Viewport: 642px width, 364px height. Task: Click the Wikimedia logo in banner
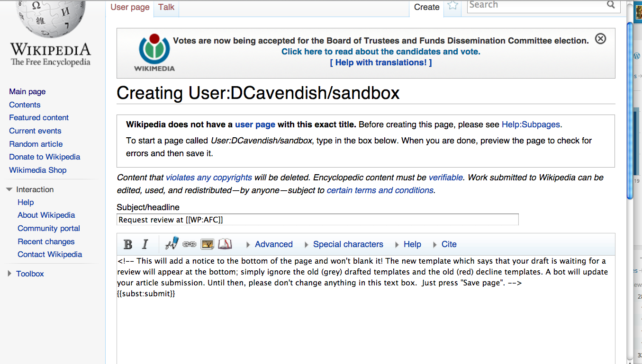[x=154, y=52]
